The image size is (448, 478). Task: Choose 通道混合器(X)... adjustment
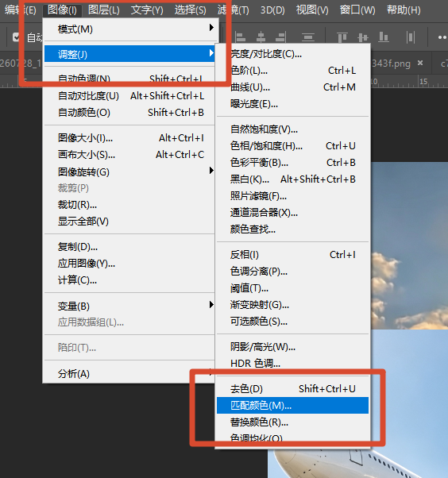point(292,213)
